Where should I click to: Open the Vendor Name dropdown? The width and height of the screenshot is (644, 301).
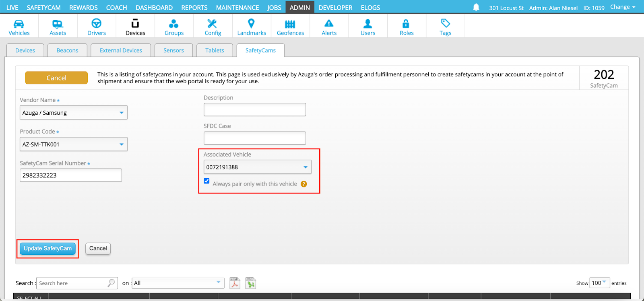point(74,113)
